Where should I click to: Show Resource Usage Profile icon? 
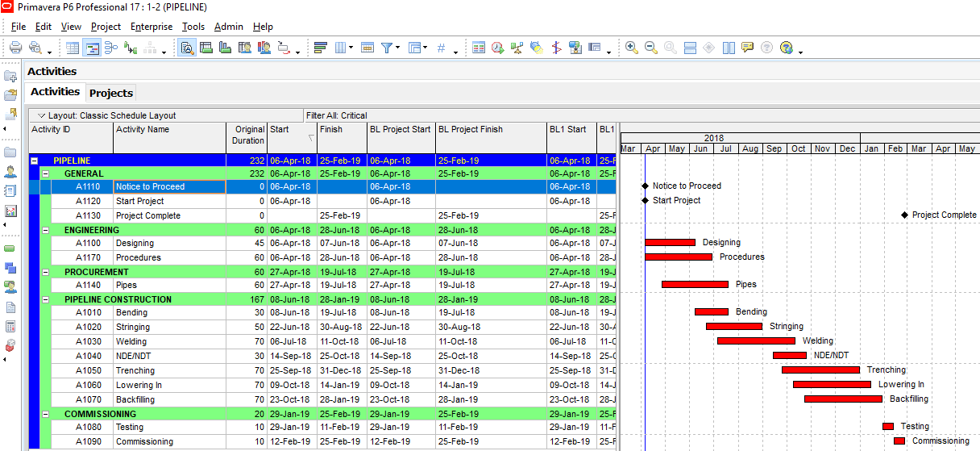click(264, 48)
